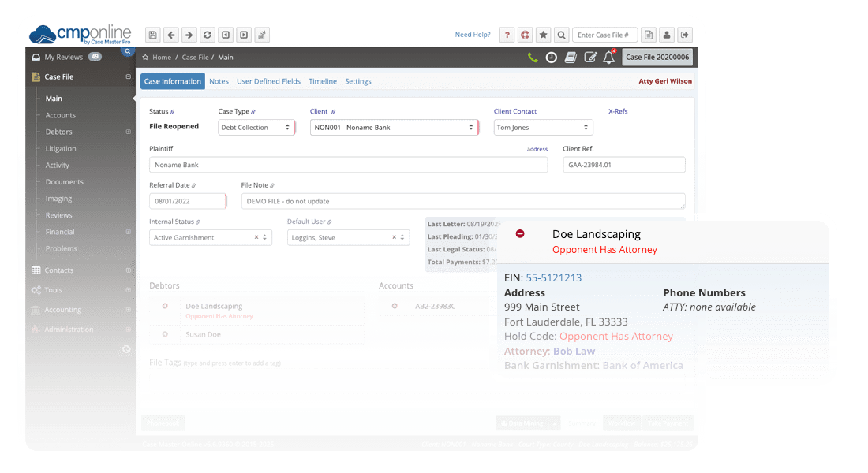Open the Timeline tab
The image size is (868, 473).
[323, 80]
